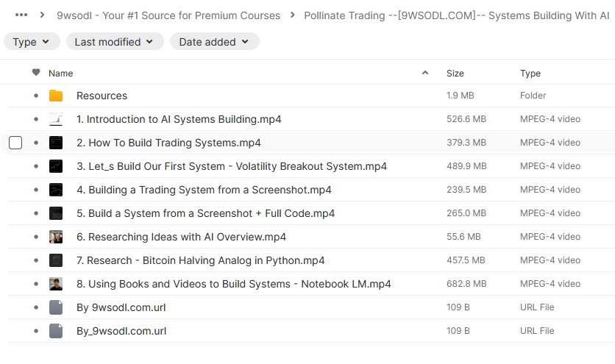Click thumbnail of 3. Let_s Build Our First System video

tap(56, 166)
